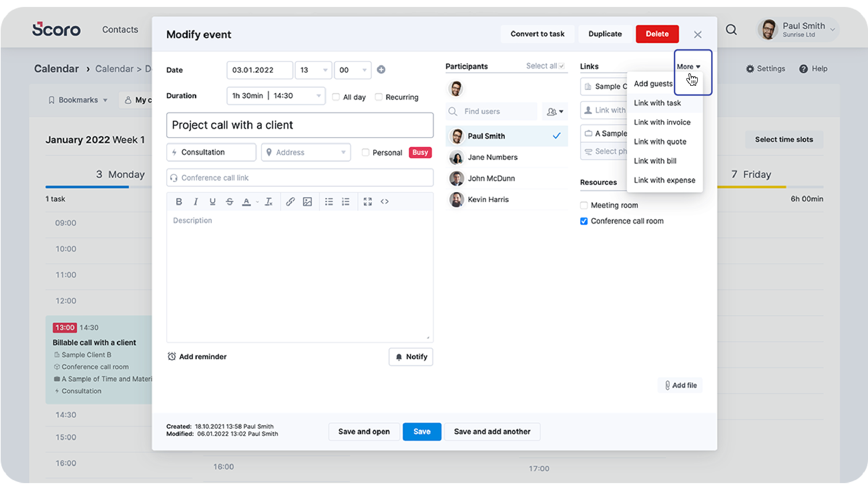Click the event title field
Image resolution: width=868 pixels, height=489 pixels.
(x=300, y=125)
